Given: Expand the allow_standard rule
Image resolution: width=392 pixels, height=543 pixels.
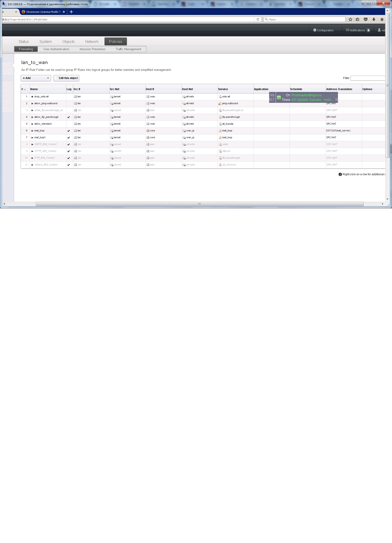Looking at the screenshot, I should tap(32, 124).
